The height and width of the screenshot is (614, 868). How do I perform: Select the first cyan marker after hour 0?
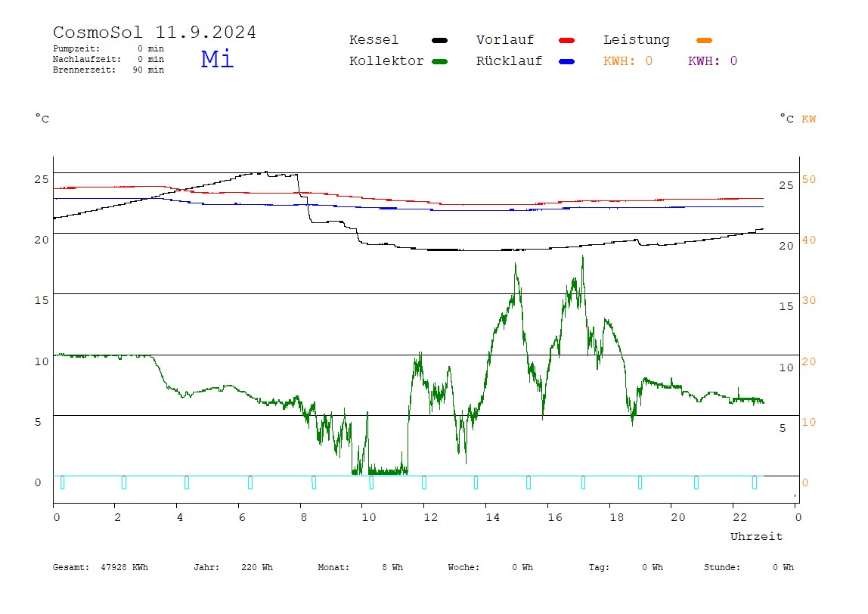click(62, 482)
